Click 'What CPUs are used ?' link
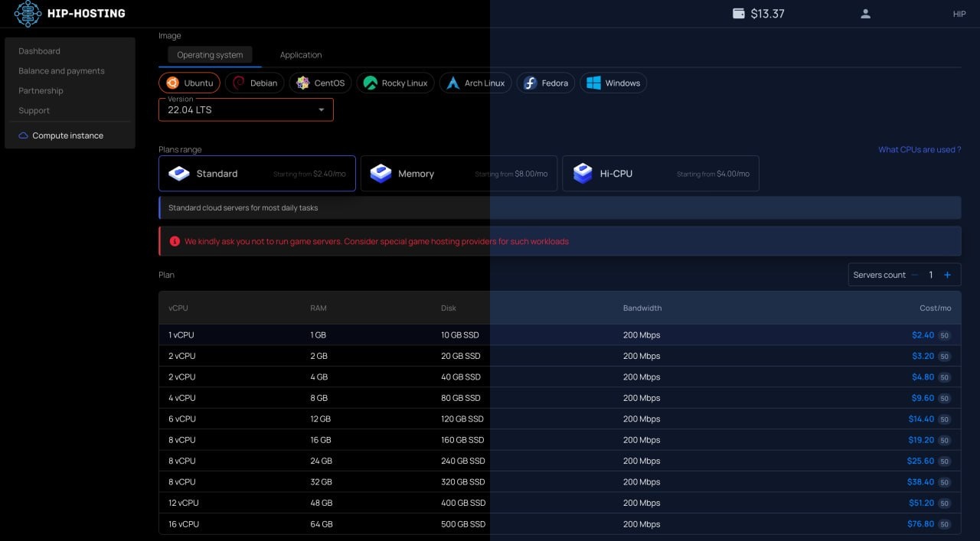Image resolution: width=980 pixels, height=541 pixels. [x=919, y=150]
